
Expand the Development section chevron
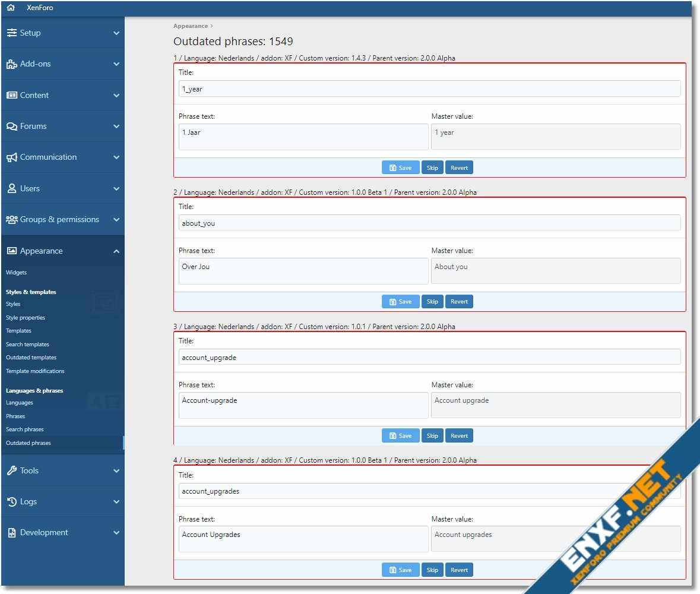point(116,533)
